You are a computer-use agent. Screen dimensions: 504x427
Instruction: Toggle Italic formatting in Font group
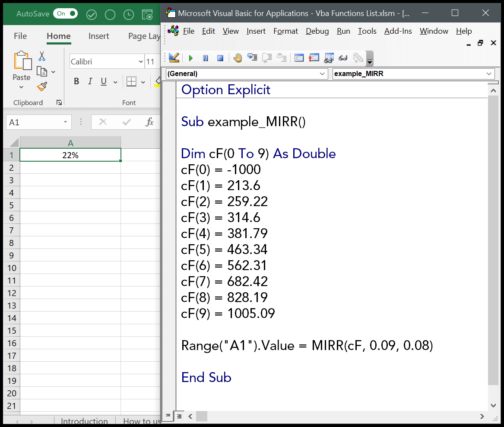(x=90, y=82)
